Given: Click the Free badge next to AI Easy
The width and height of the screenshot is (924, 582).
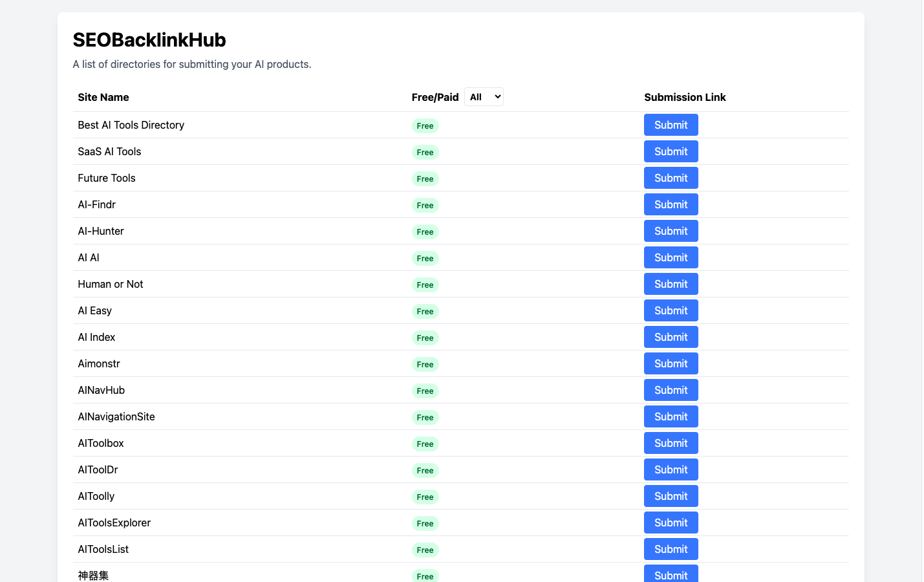Looking at the screenshot, I should click(x=425, y=311).
